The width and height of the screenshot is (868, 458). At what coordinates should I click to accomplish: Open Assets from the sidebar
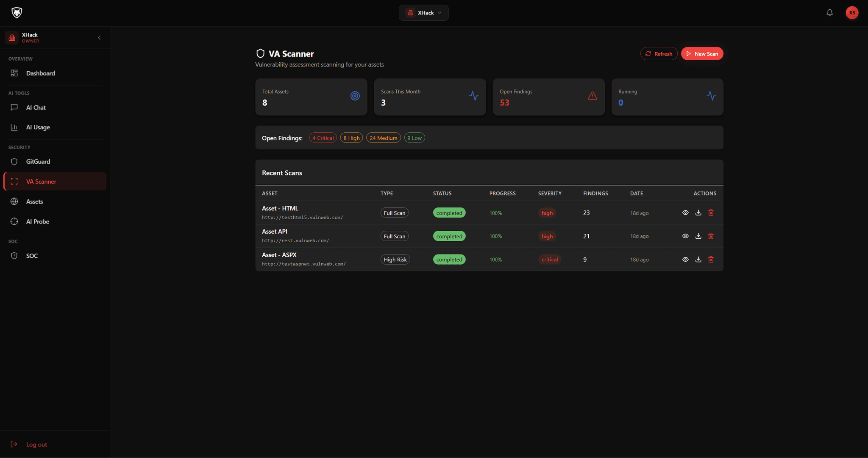click(x=55, y=201)
